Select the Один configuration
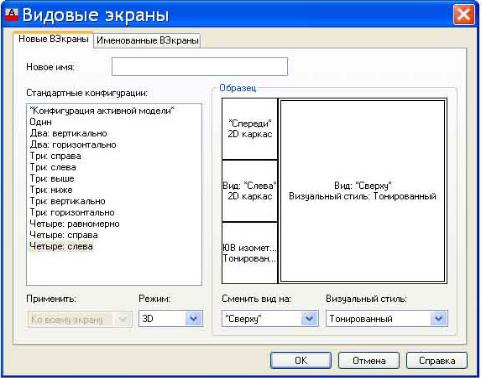 click(41, 122)
